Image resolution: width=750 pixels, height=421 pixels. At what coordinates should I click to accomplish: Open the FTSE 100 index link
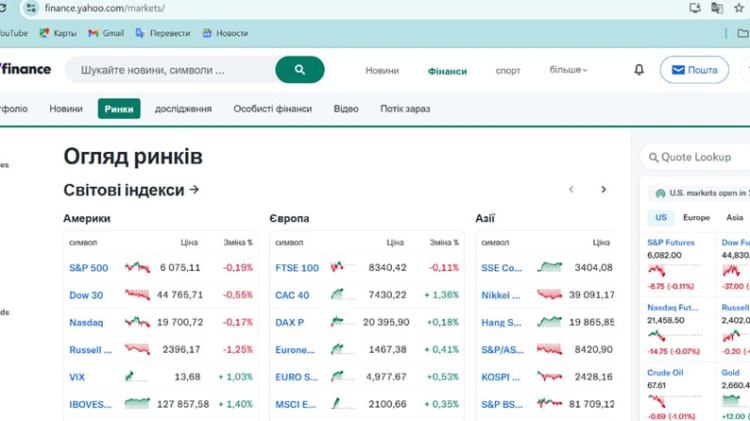(296, 268)
